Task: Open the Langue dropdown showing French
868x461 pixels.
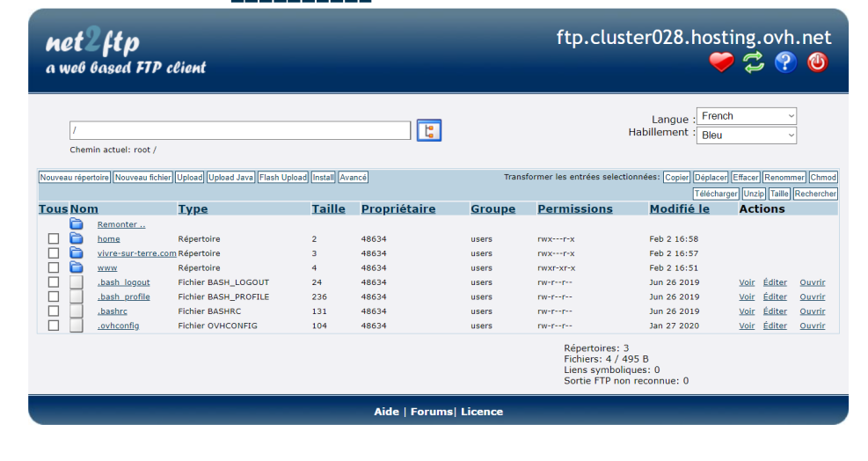Action: (x=746, y=116)
